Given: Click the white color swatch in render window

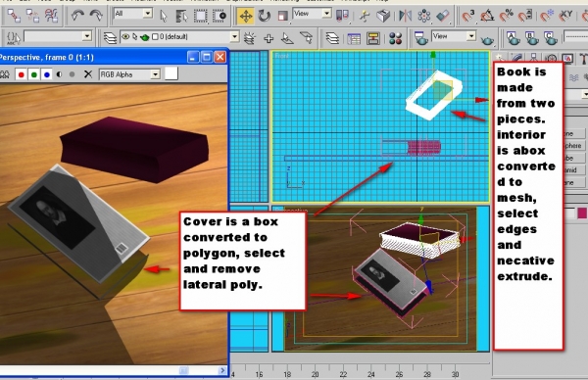Looking at the screenshot, I should [x=171, y=73].
